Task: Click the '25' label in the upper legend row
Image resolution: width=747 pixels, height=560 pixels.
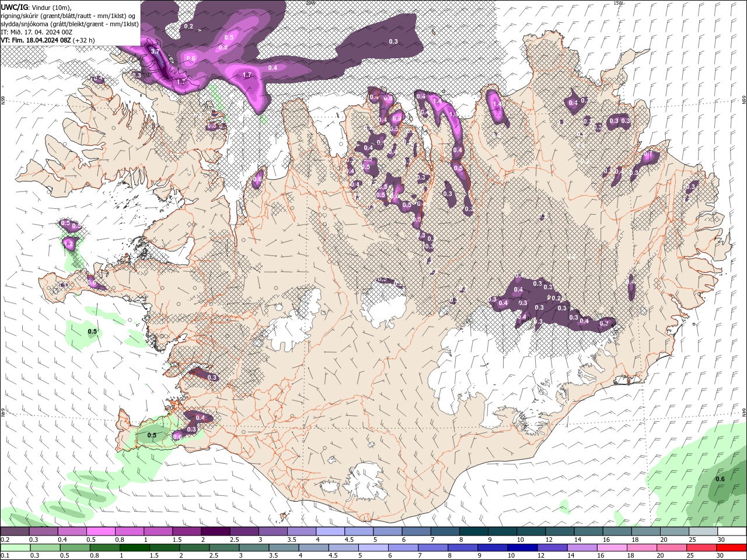Action: tap(693, 540)
